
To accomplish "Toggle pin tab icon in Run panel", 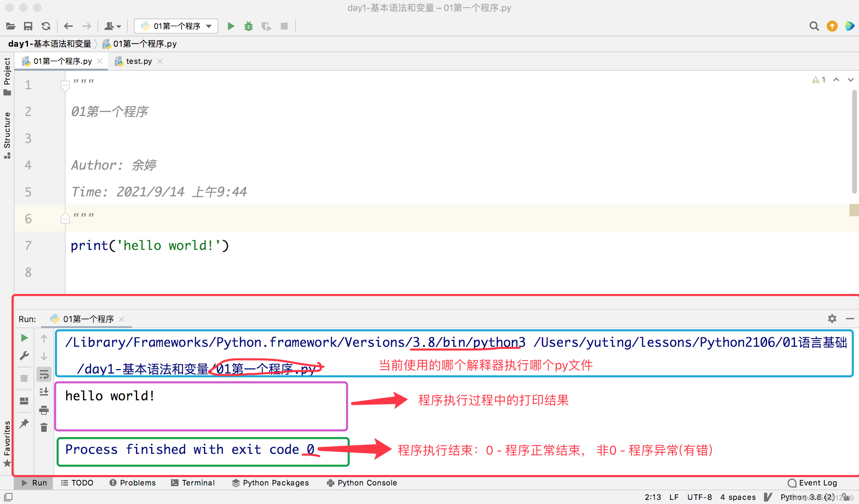I will click(x=24, y=424).
